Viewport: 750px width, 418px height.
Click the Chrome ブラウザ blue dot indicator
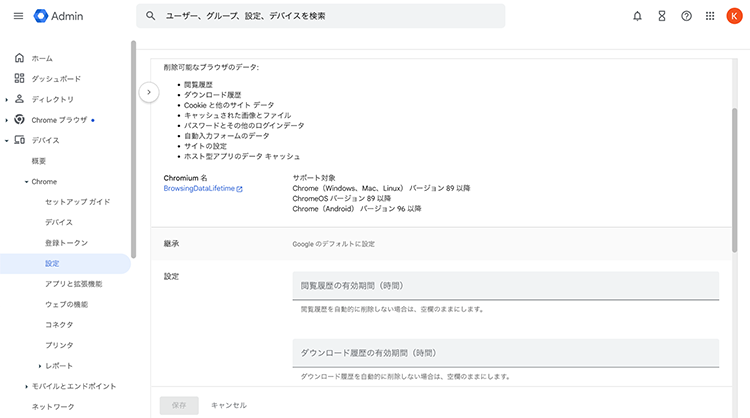coord(93,121)
